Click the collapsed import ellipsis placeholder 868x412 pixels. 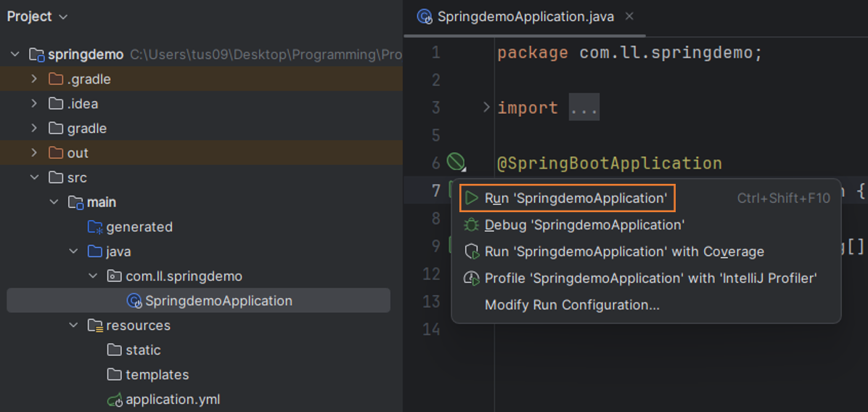[x=584, y=108]
